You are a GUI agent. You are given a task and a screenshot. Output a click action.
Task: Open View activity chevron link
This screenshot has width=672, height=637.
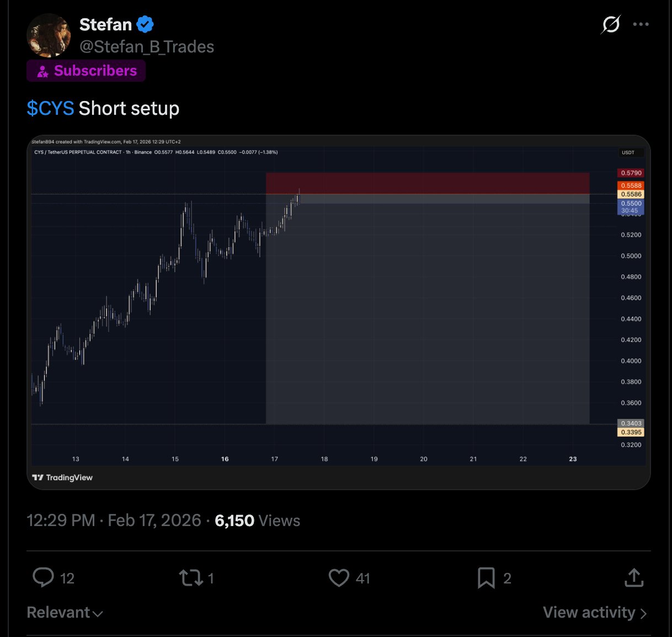[594, 613]
